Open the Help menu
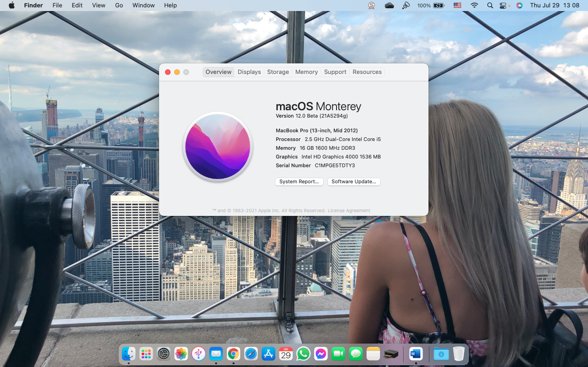This screenshot has width=588, height=367. click(x=170, y=6)
